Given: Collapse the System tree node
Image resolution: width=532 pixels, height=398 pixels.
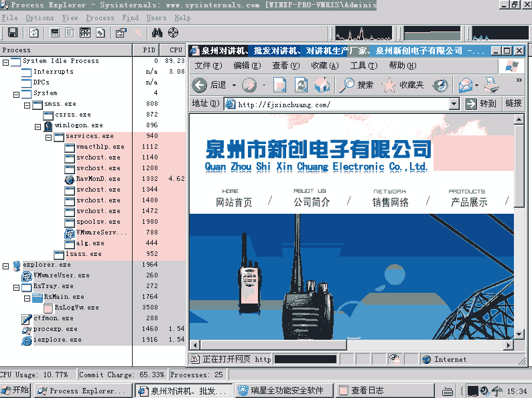Looking at the screenshot, I should point(16,94).
